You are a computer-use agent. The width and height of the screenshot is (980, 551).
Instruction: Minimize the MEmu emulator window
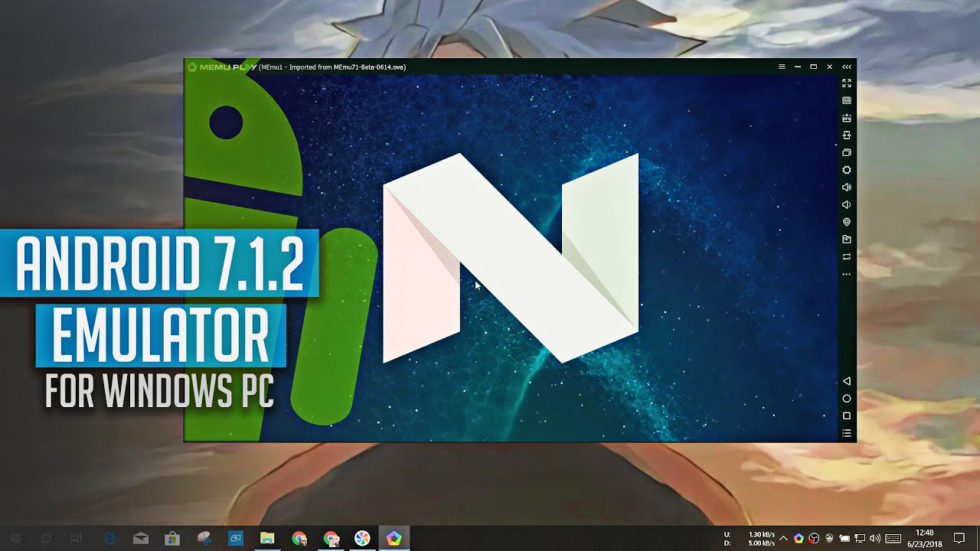tap(798, 67)
